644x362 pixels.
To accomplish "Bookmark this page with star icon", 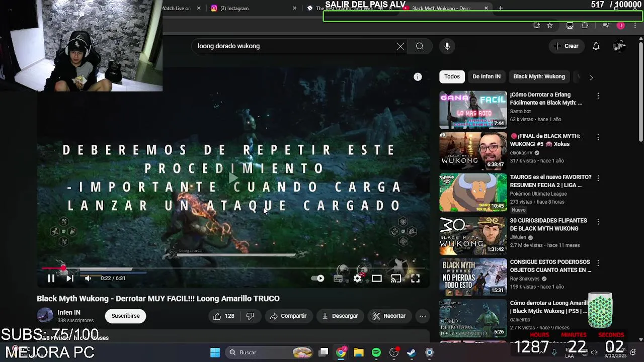I will pos(550,26).
